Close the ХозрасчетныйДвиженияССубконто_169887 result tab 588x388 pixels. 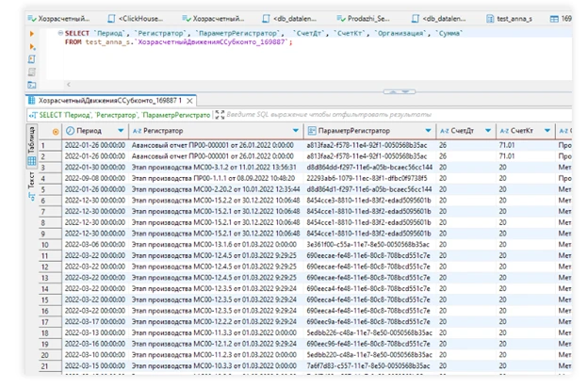click(x=191, y=99)
